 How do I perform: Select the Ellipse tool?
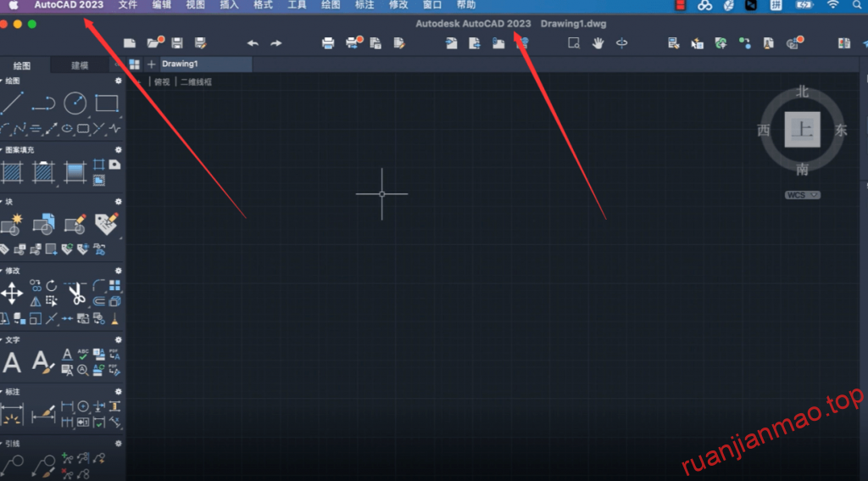(x=67, y=129)
